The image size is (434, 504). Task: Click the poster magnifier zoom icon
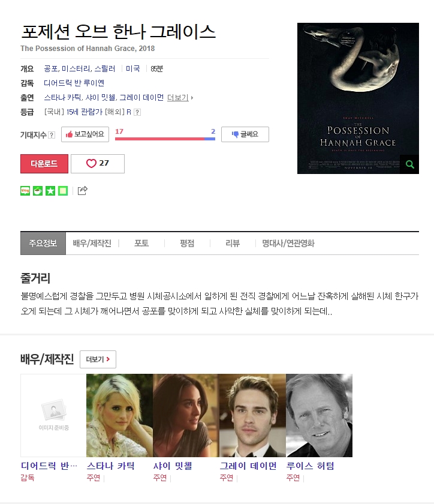point(409,164)
